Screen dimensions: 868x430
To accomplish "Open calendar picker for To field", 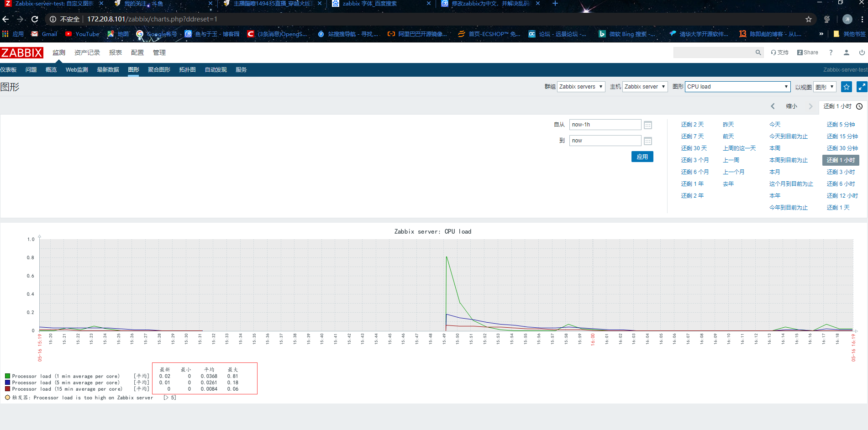I will coord(648,141).
